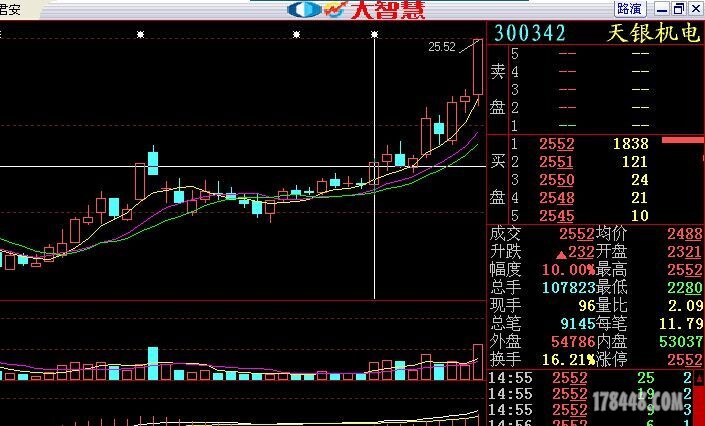
Task: Click 内盘 value 53037
Action: click(681, 342)
